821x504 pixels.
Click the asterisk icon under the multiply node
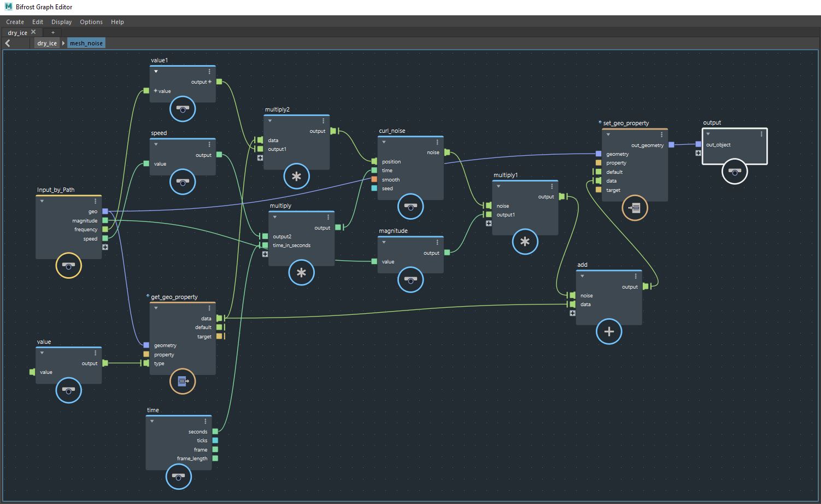[301, 273]
